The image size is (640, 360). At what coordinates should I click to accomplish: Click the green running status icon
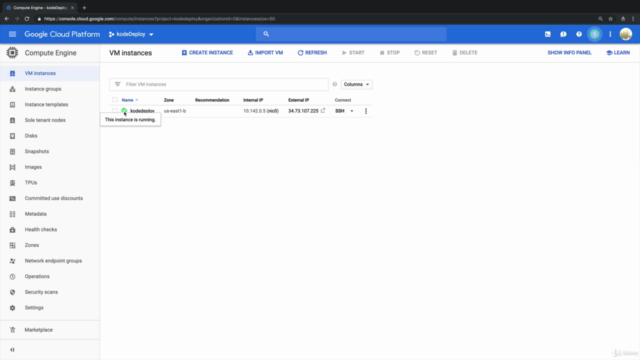pyautogui.click(x=124, y=111)
